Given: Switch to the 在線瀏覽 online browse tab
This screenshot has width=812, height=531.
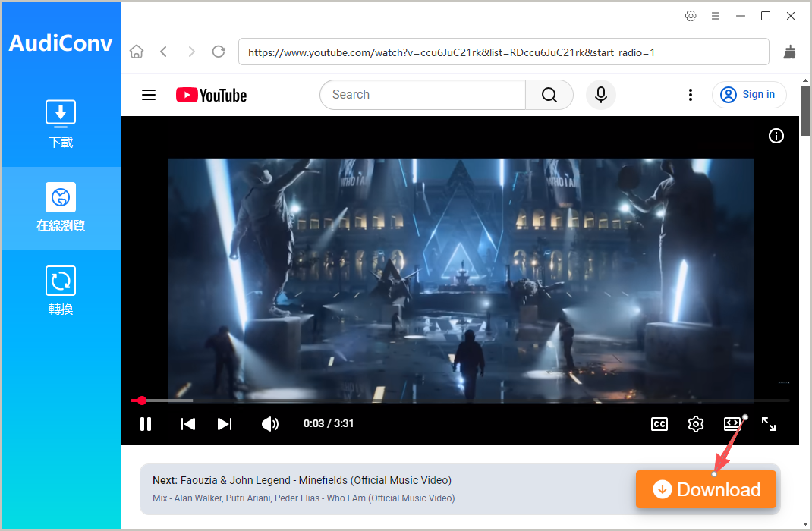Looking at the screenshot, I should [61, 208].
